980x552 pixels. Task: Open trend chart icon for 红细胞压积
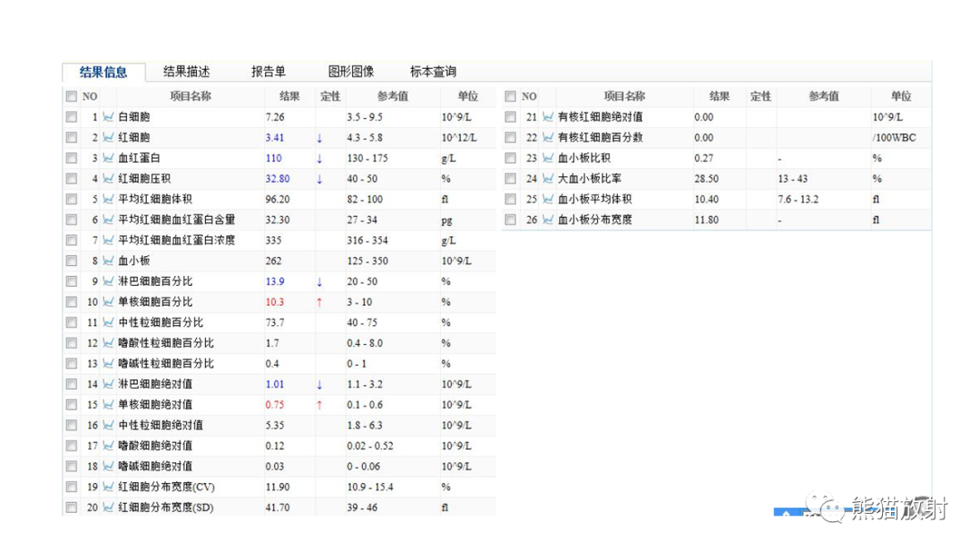(108, 179)
